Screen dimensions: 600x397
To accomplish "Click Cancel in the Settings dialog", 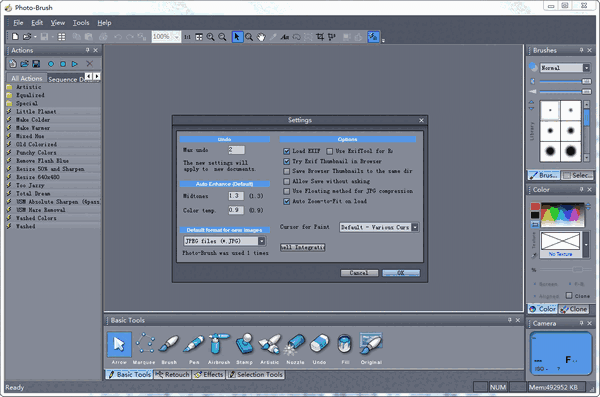I will pyautogui.click(x=359, y=273).
